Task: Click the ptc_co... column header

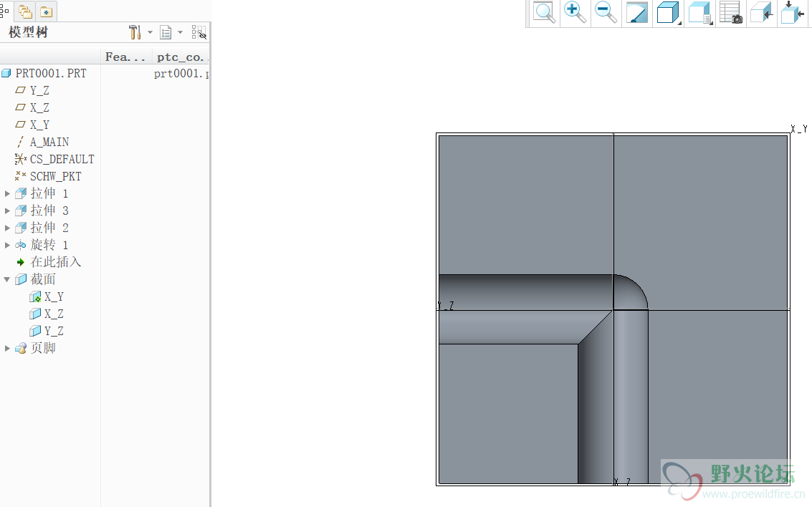Action: [182, 57]
